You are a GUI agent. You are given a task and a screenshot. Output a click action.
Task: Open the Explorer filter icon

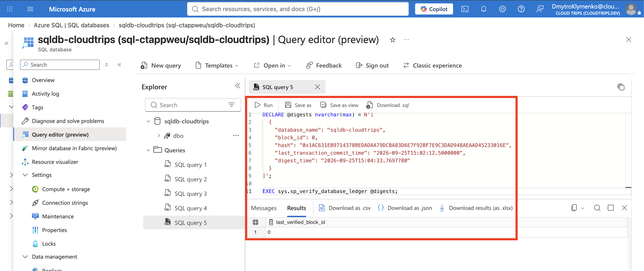pyautogui.click(x=231, y=105)
